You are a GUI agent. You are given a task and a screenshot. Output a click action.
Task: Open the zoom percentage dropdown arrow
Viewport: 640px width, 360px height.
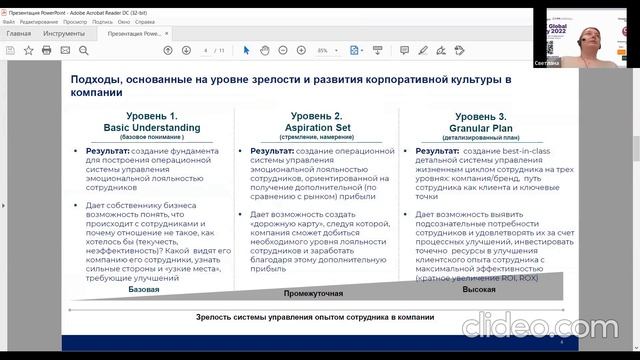click(336, 51)
